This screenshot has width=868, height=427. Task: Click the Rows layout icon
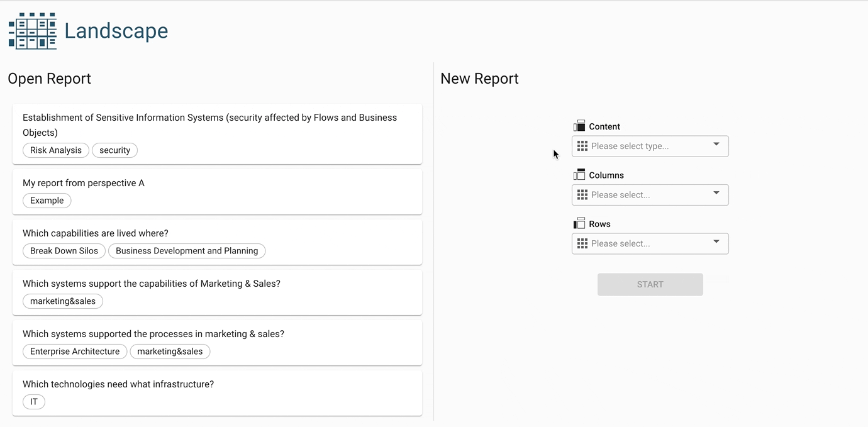(579, 223)
